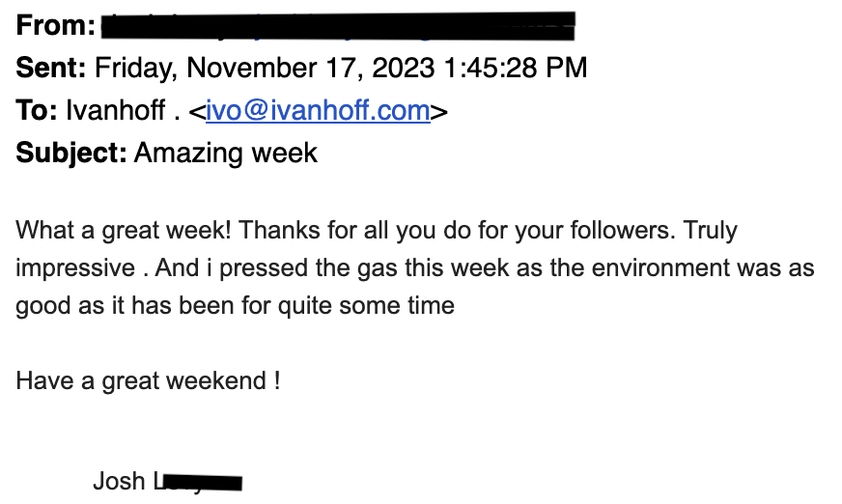Click the date Friday, November 17, 2023
This screenshot has width=842, height=504.
(x=265, y=69)
